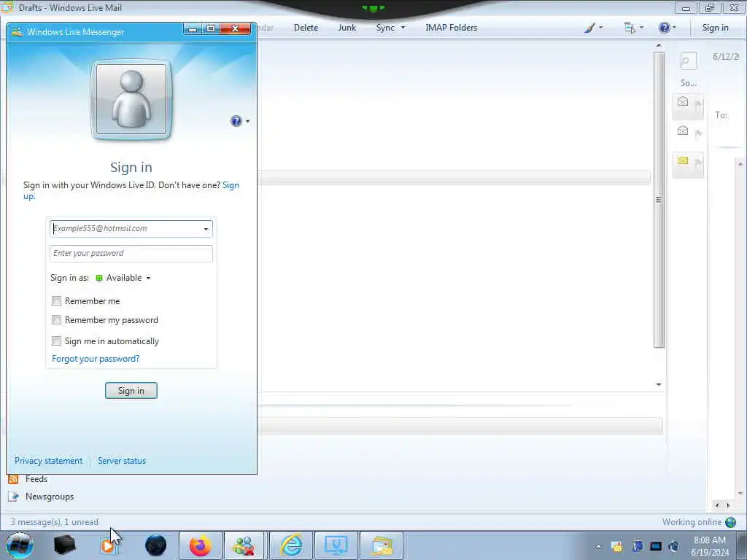
Task: Flag the unread yellow envelope message
Action: [x=698, y=164]
